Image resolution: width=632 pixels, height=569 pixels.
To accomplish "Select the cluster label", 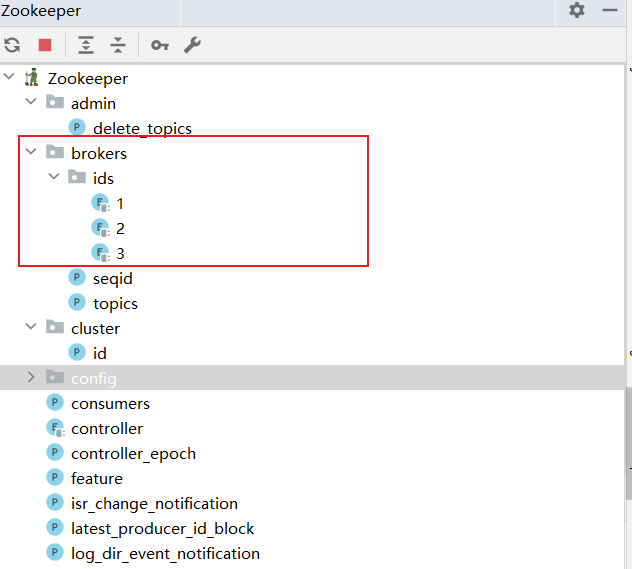I will click(95, 328).
